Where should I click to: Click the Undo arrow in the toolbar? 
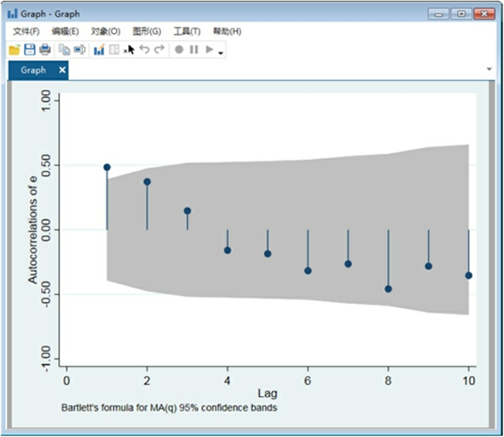144,50
